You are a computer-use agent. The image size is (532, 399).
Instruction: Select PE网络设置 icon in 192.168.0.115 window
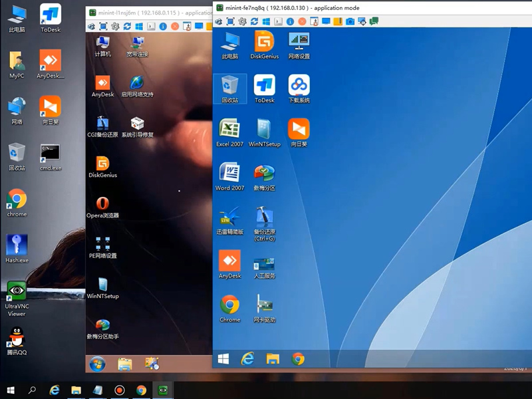(102, 247)
